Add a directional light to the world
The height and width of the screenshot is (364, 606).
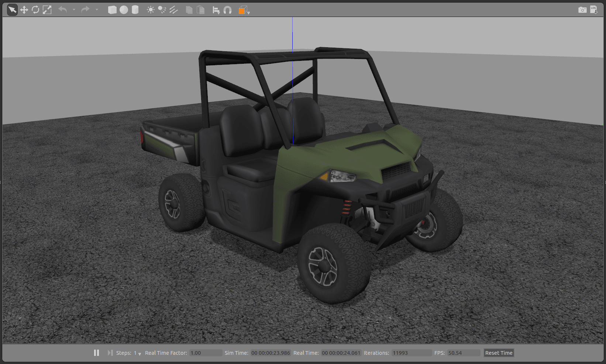point(173,10)
